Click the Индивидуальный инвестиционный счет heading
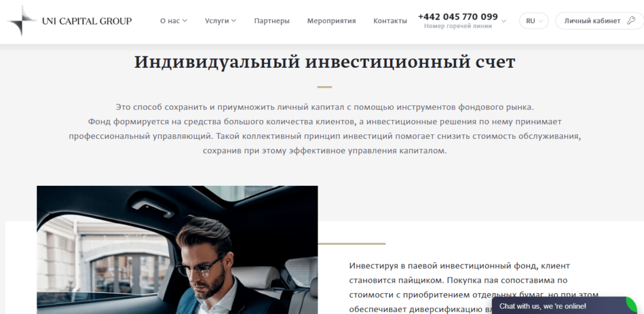 pos(325,62)
